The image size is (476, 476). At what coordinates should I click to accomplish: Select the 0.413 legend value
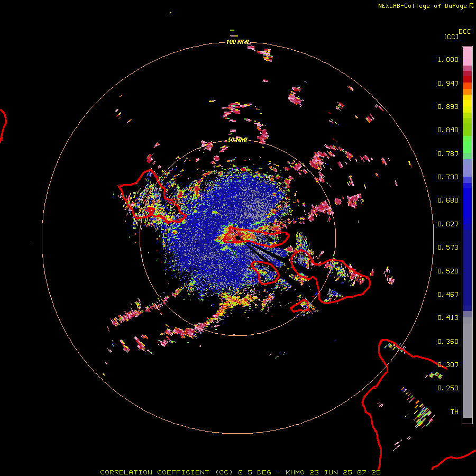click(x=448, y=318)
